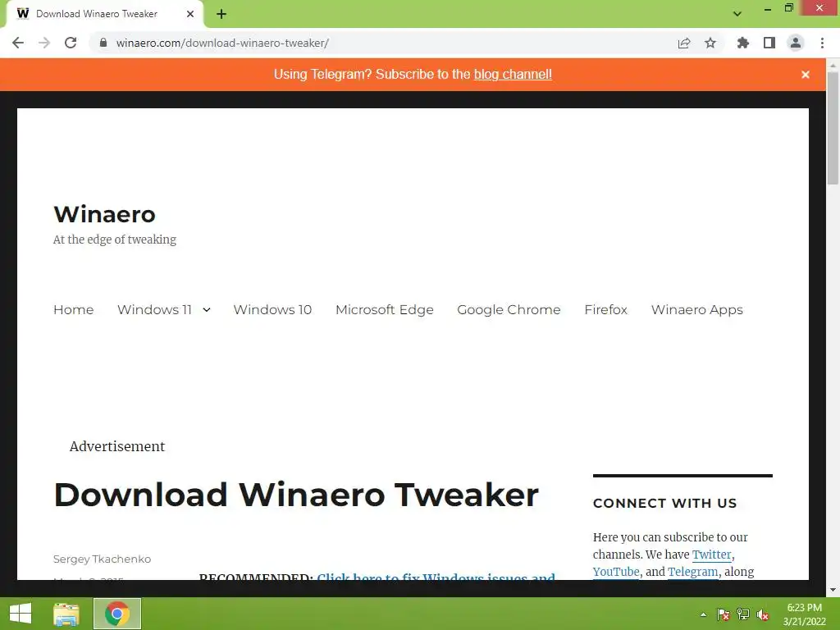Viewport: 840px width, 630px height.
Task: Open the Extensions puzzle icon
Action: coord(743,43)
